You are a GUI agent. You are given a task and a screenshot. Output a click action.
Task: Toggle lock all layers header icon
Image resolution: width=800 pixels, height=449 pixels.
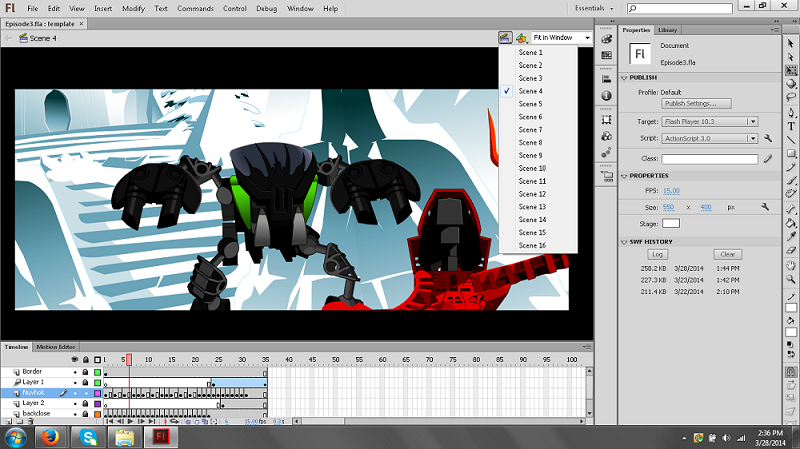coord(86,360)
